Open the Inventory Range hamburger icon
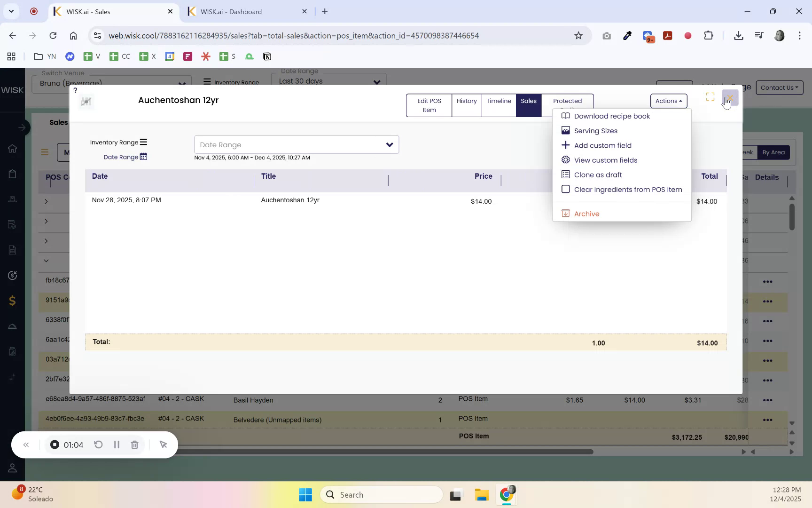The width and height of the screenshot is (812, 508). [144, 142]
